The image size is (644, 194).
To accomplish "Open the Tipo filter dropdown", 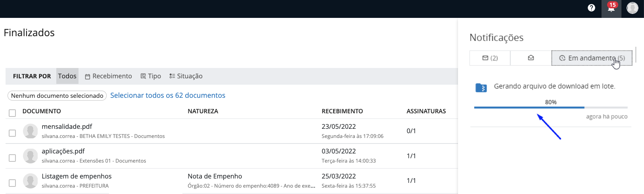I will pos(151,76).
